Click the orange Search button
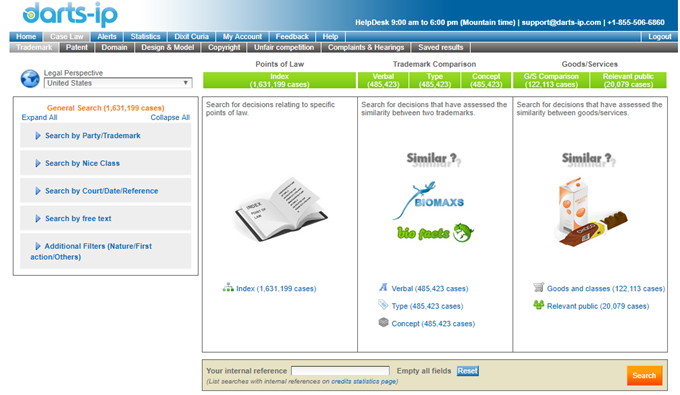 644,375
